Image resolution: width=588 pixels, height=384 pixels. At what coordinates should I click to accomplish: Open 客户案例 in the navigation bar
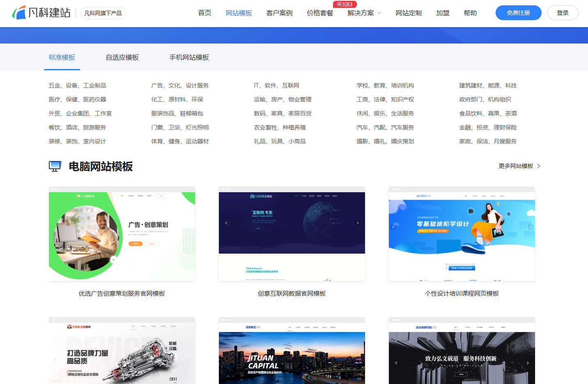(279, 13)
